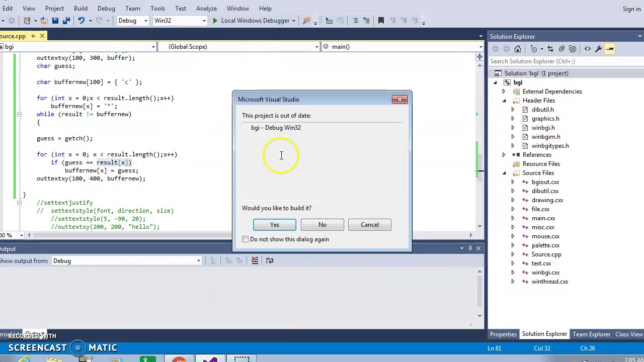Click the New Project toolbar icon
The image size is (644, 362).
pyautogui.click(x=27, y=21)
